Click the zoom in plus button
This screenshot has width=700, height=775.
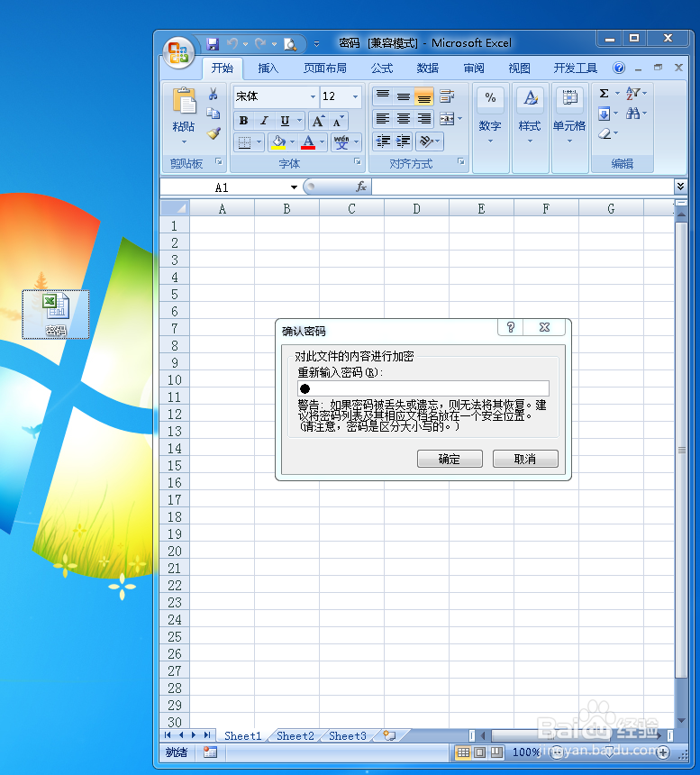pyautogui.click(x=662, y=752)
